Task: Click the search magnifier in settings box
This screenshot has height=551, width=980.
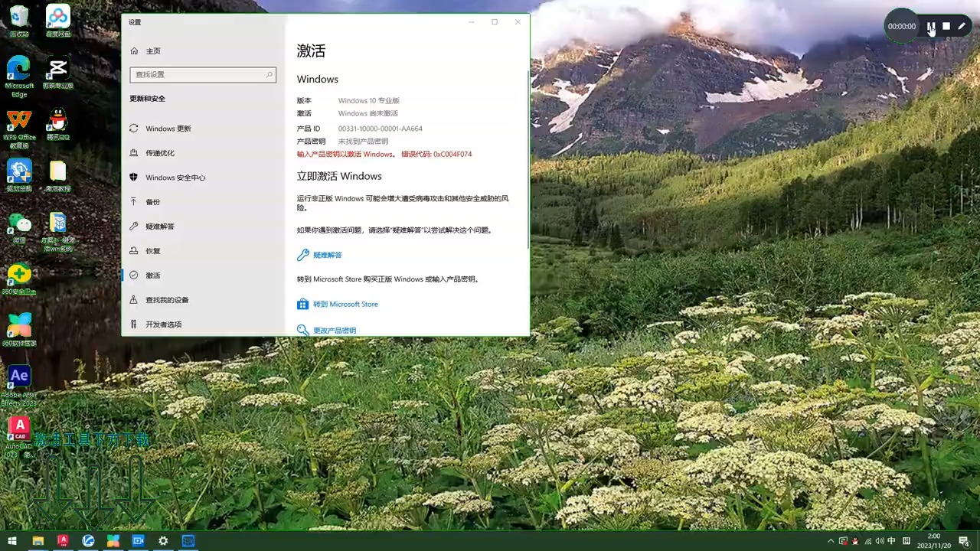Action: pyautogui.click(x=269, y=74)
